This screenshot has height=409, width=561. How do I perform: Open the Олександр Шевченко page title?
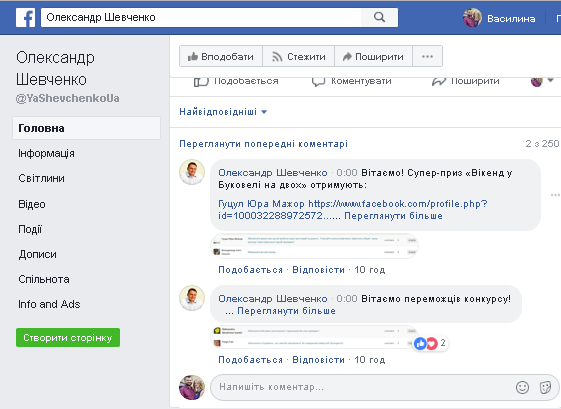pyautogui.click(x=55, y=68)
